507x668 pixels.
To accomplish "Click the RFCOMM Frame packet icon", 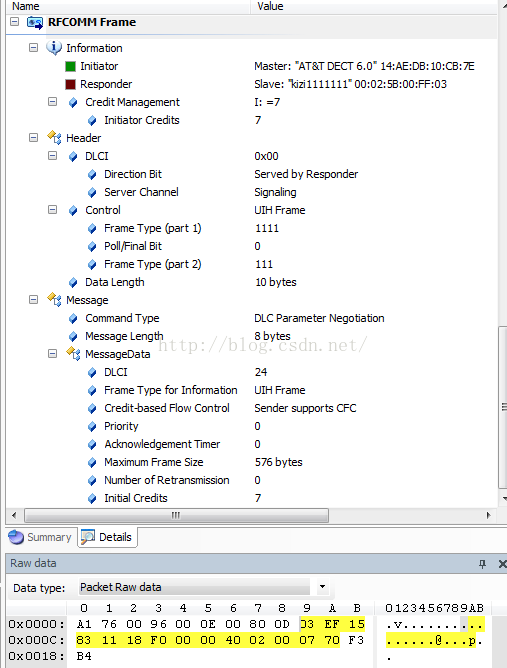I will point(35,23).
